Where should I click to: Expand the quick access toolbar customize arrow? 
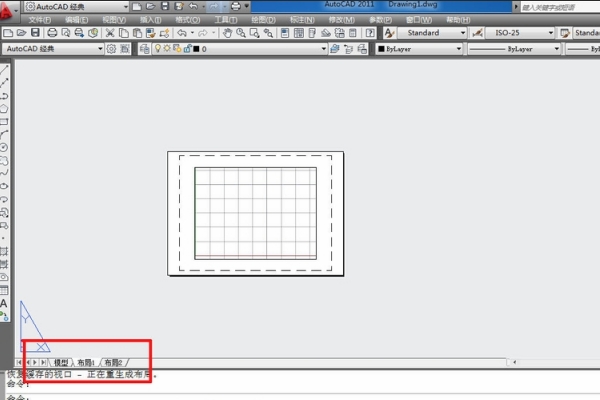point(246,6)
